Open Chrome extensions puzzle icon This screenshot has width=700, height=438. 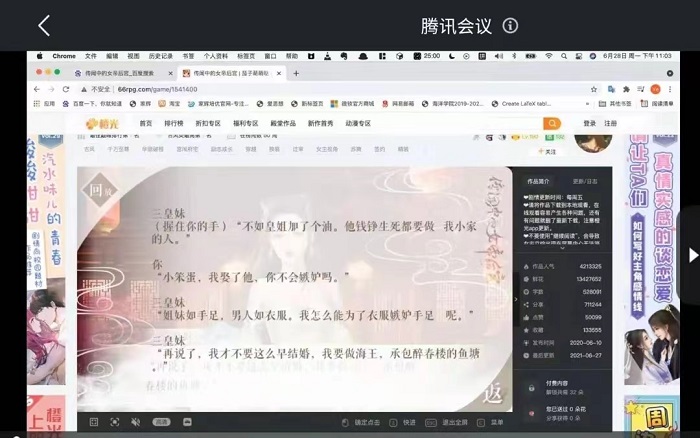(x=626, y=89)
